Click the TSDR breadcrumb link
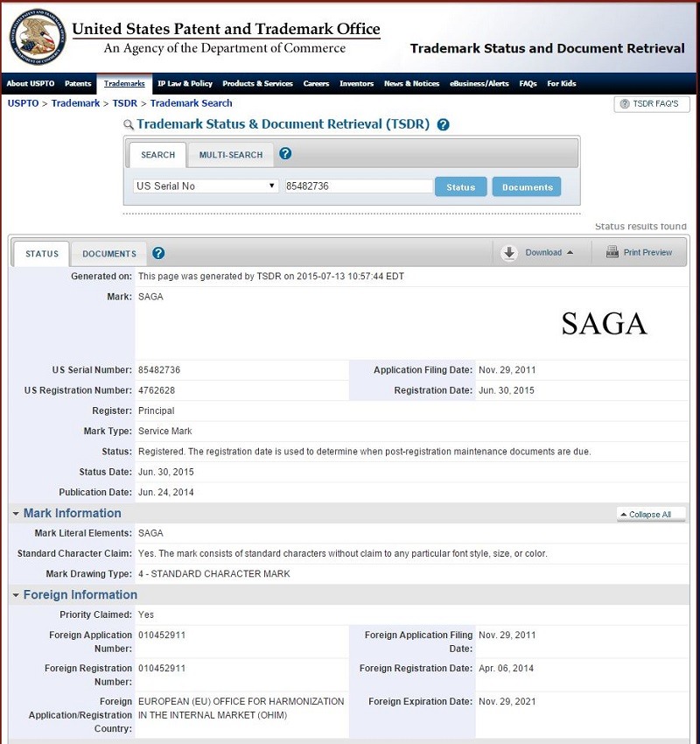The image size is (700, 744). tap(125, 103)
